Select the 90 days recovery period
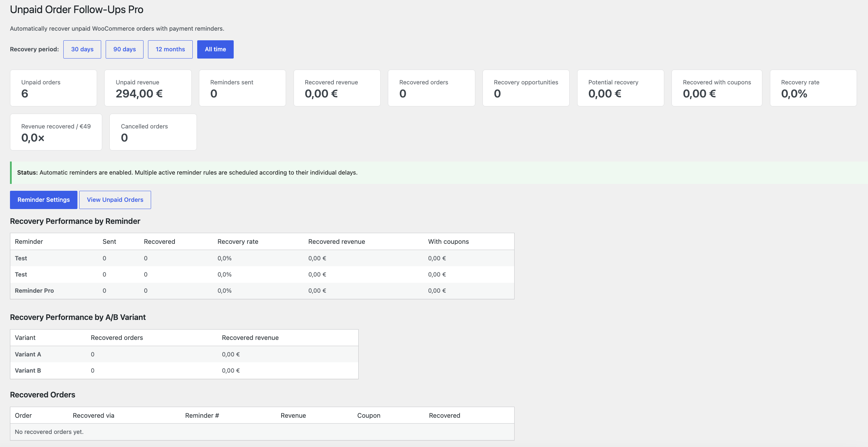 pyautogui.click(x=125, y=49)
